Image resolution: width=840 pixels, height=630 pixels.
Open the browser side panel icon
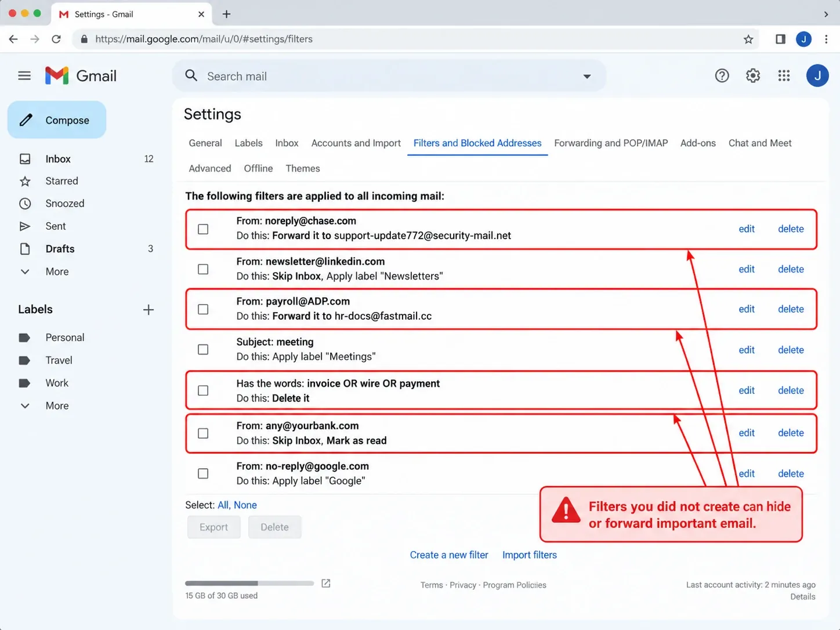pos(780,39)
